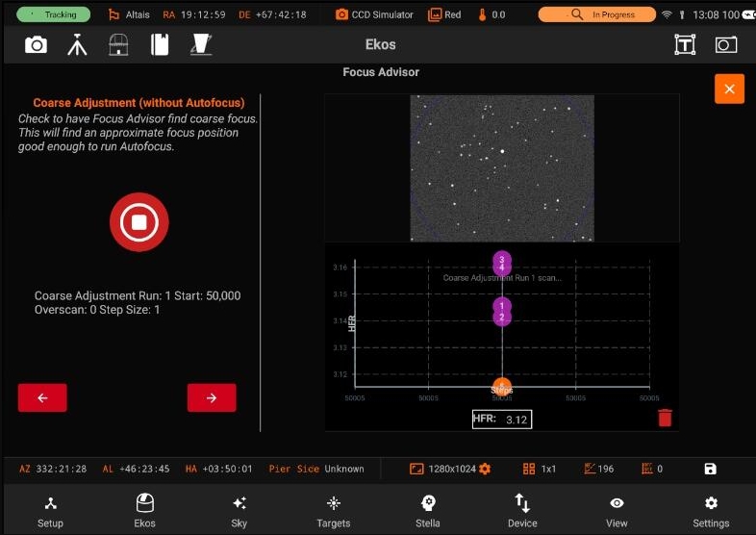Click the DE +67:42:18 coordinate readout

click(272, 14)
